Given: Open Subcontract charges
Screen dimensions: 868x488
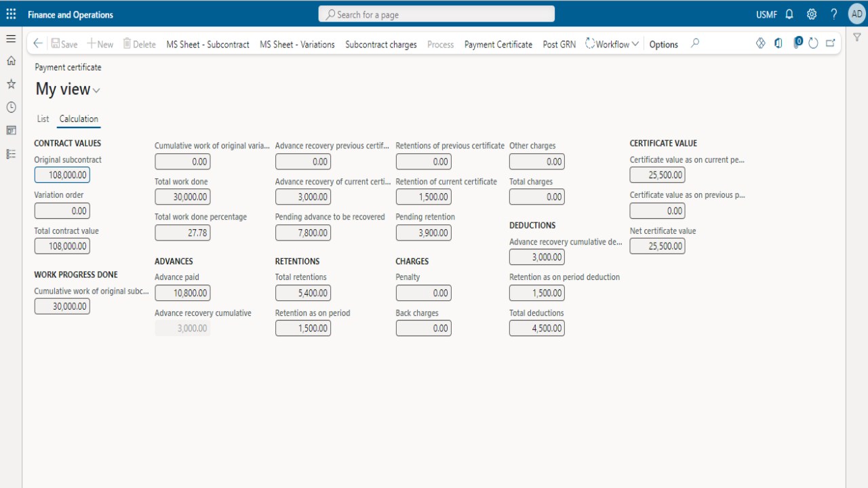Looking at the screenshot, I should coord(381,44).
